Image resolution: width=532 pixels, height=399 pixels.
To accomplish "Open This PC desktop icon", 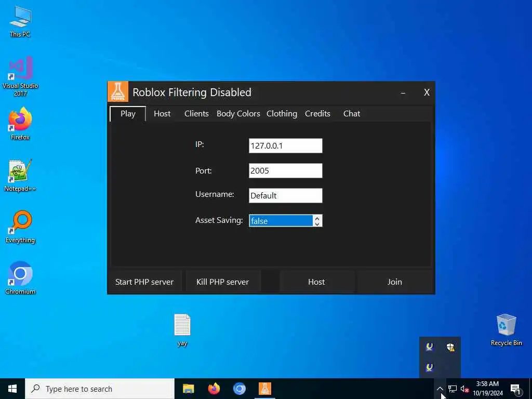I will pyautogui.click(x=20, y=21).
